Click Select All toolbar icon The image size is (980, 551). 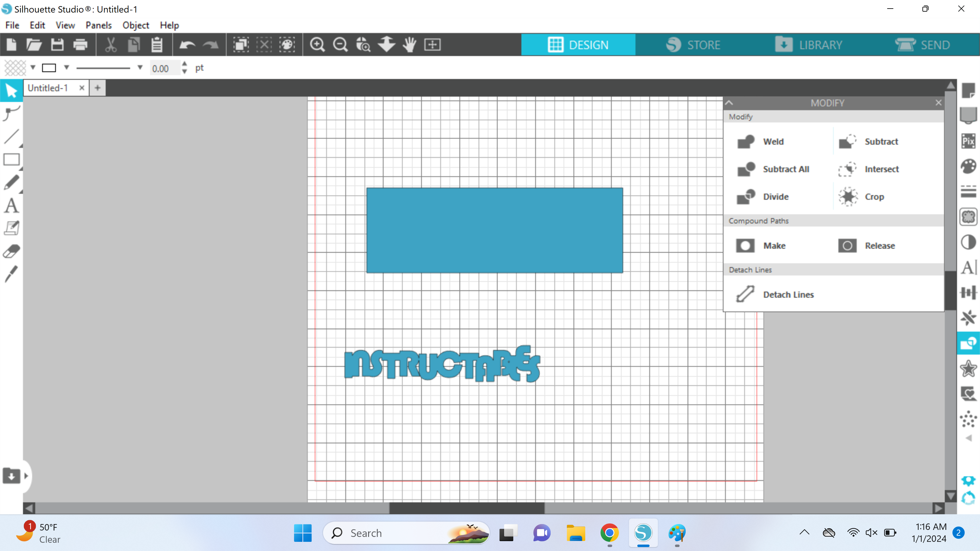241,44
